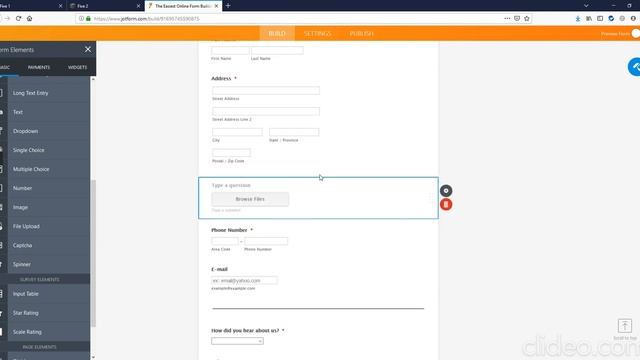The image size is (640, 360).
Task: Close the Fee 2 browser tab
Action: coord(138,6)
